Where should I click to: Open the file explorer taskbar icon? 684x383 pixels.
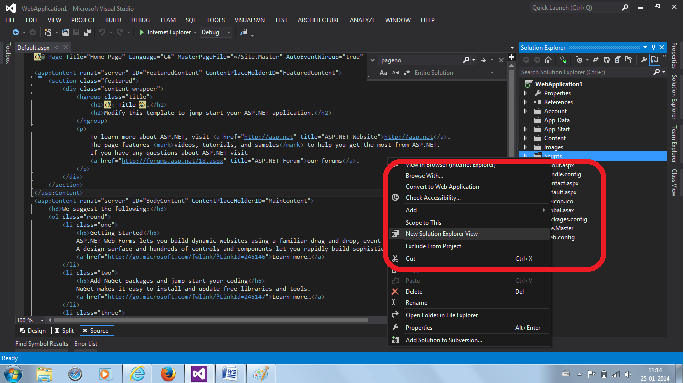click(44, 374)
